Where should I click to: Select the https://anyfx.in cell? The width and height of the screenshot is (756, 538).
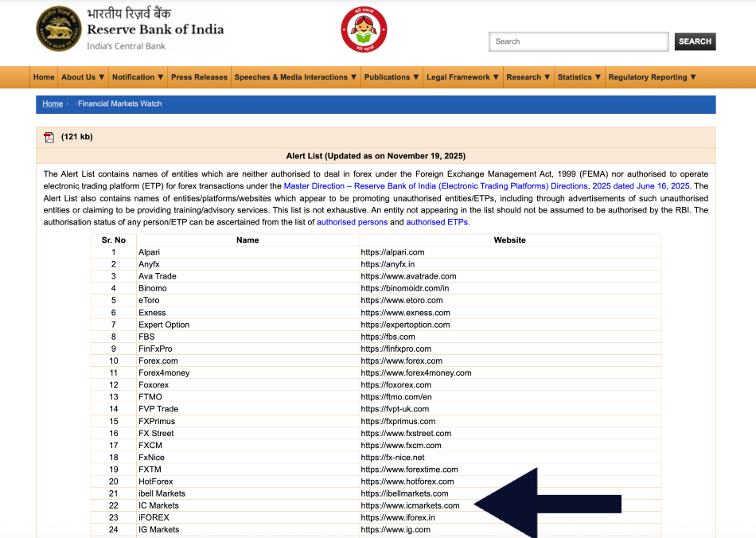pyautogui.click(x=509, y=264)
